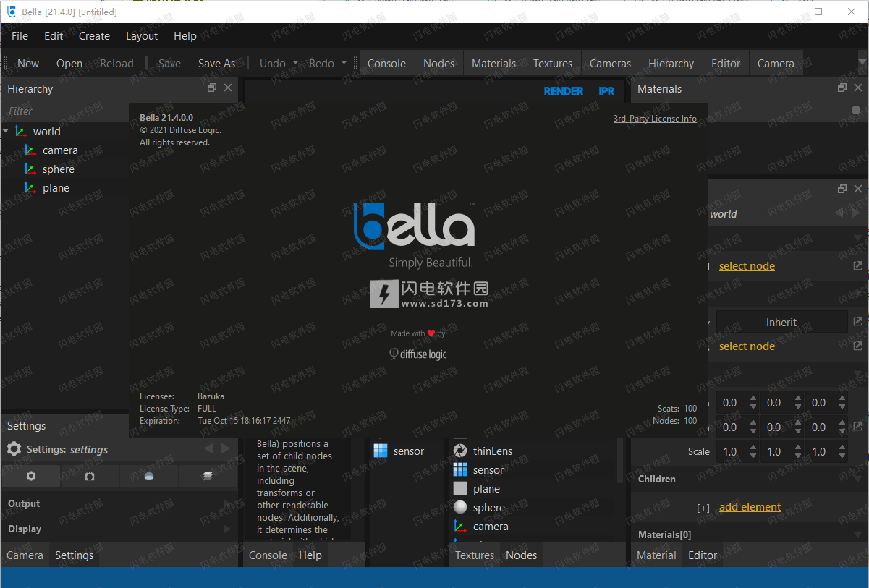Open the Redo history dropdown arrow
The height and width of the screenshot is (588, 869).
344,64
